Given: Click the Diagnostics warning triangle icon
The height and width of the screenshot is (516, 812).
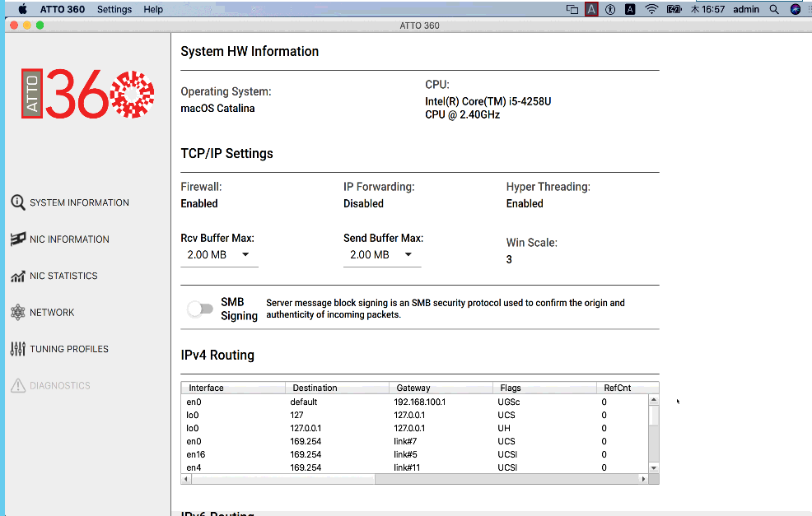Looking at the screenshot, I should (x=17, y=386).
